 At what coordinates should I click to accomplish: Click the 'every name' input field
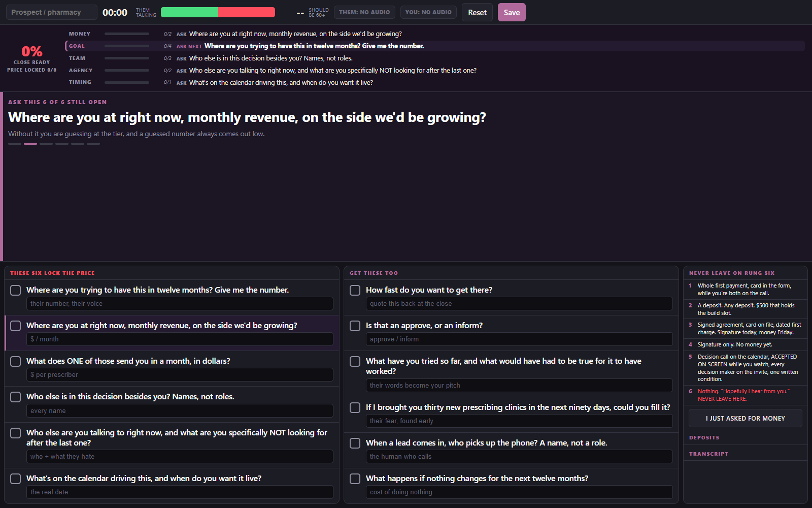180,410
